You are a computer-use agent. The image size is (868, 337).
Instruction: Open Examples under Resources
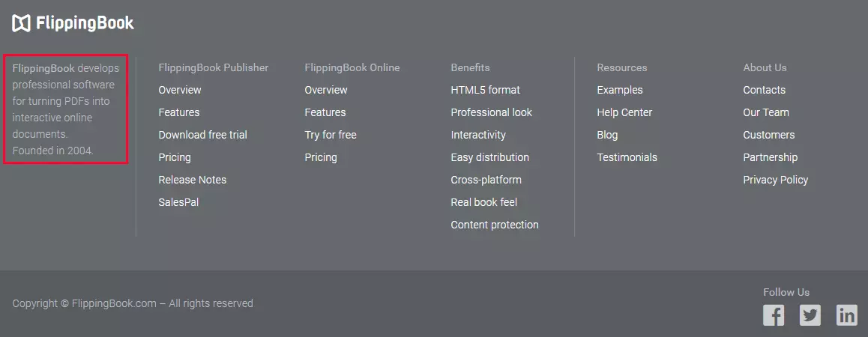(619, 90)
